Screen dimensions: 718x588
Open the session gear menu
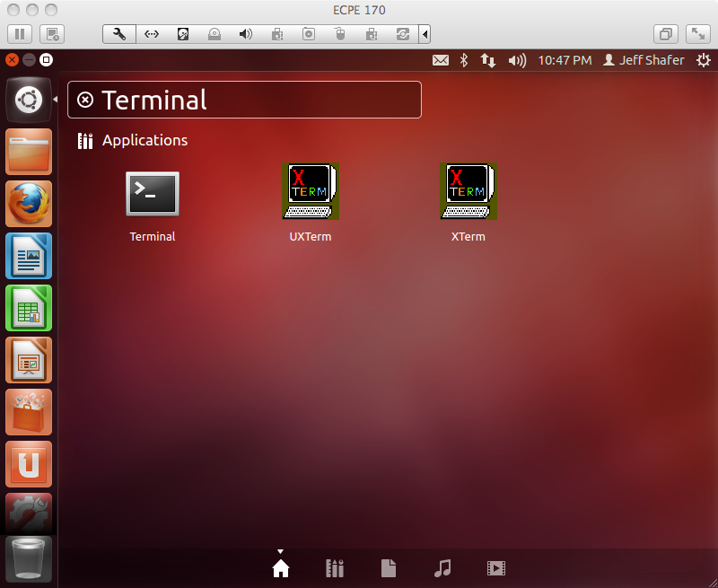[x=704, y=60]
